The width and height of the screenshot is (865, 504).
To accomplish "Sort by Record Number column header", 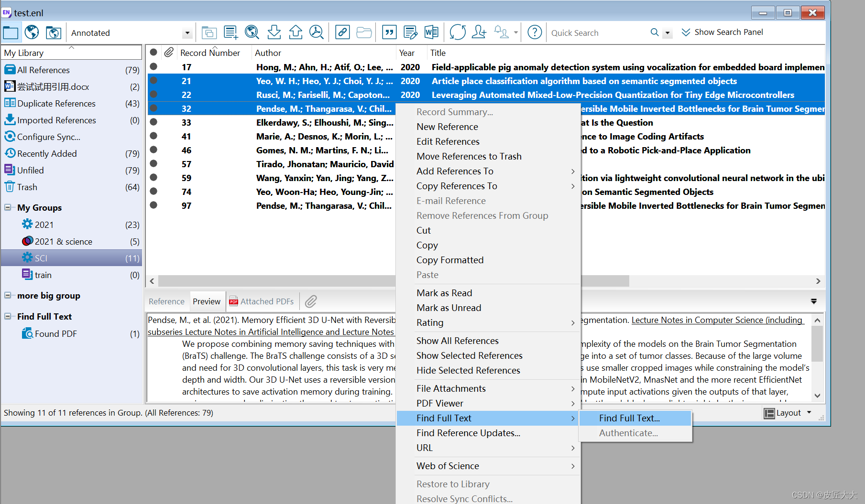I will tap(210, 53).
